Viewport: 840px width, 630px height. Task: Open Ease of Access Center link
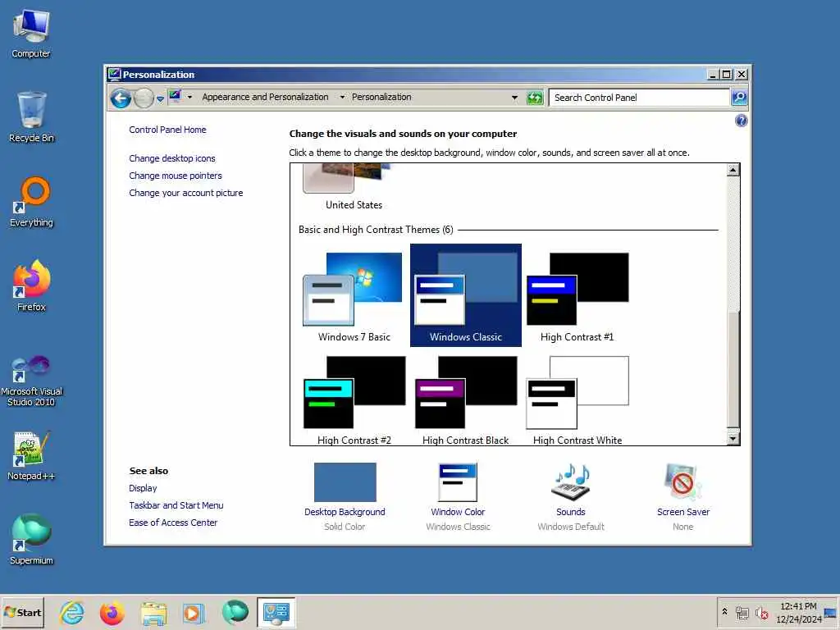click(173, 523)
